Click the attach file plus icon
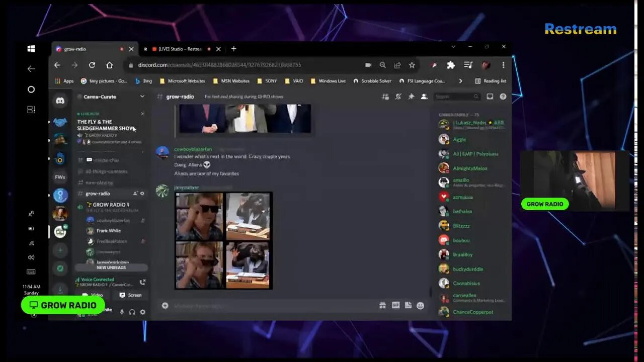Screen dimensions: 644x362 click(x=165, y=305)
